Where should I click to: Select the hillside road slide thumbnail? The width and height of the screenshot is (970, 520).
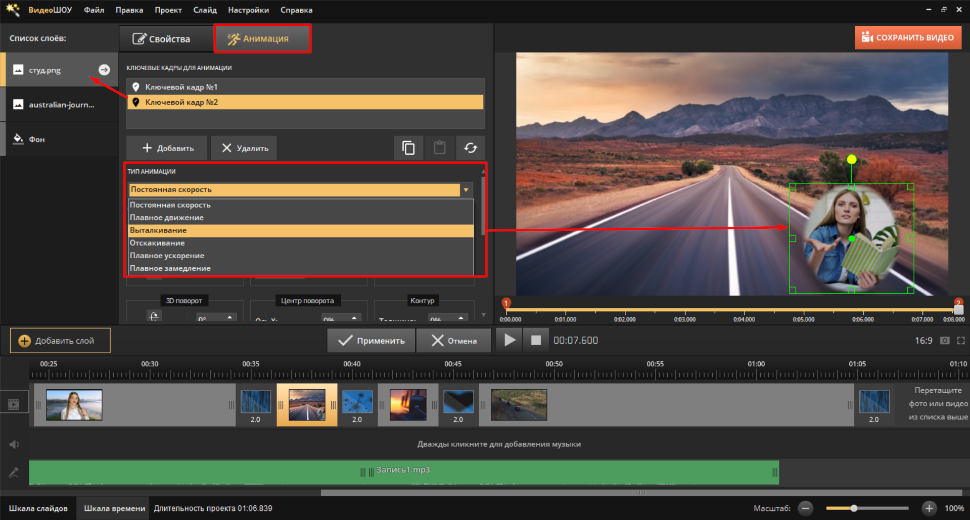518,405
